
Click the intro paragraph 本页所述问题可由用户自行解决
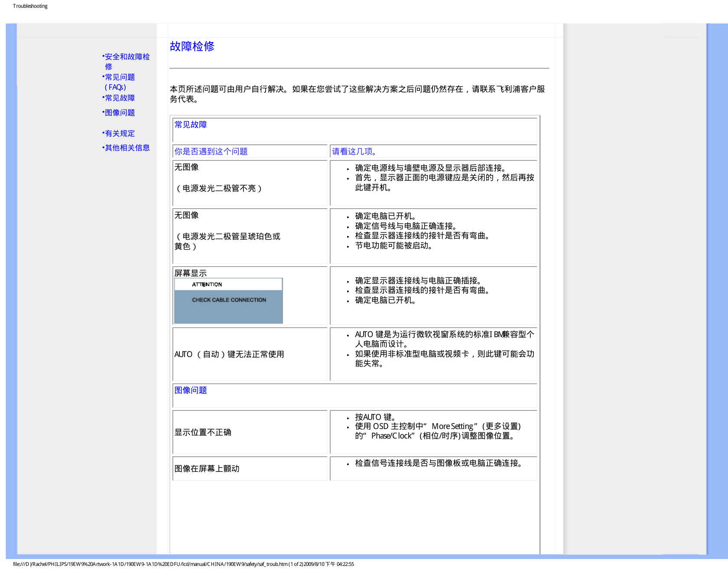pos(357,94)
